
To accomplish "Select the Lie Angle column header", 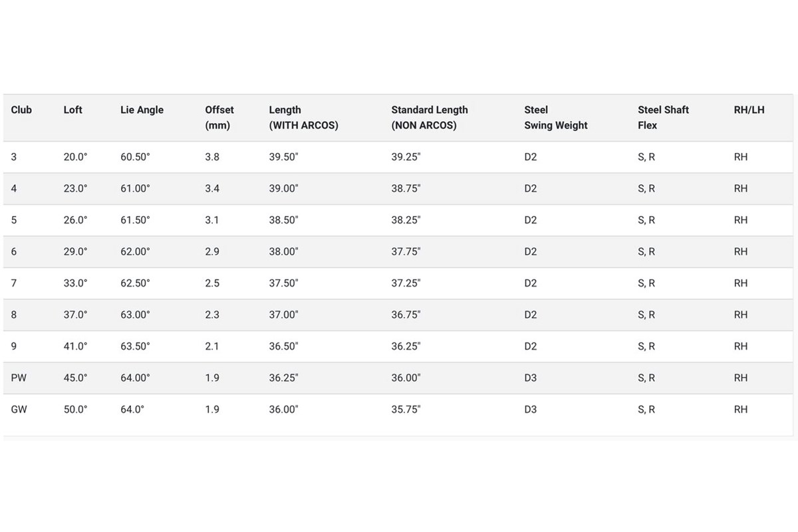I will [x=142, y=110].
